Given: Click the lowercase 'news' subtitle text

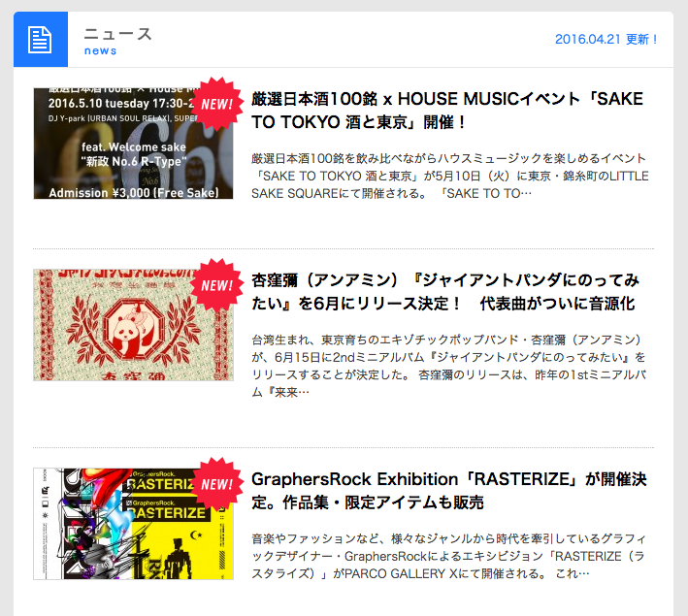Looking at the screenshot, I should pyautogui.click(x=100, y=50).
